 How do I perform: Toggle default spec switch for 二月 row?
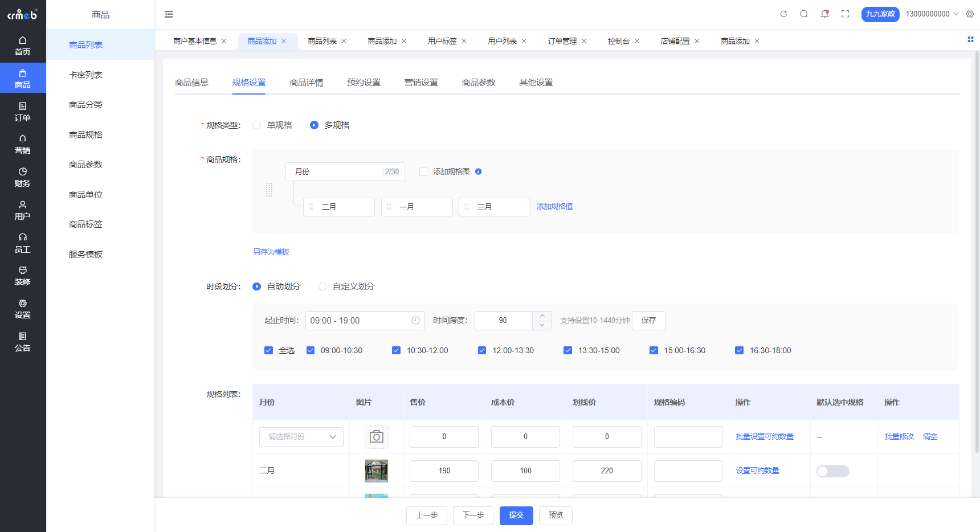click(x=833, y=471)
